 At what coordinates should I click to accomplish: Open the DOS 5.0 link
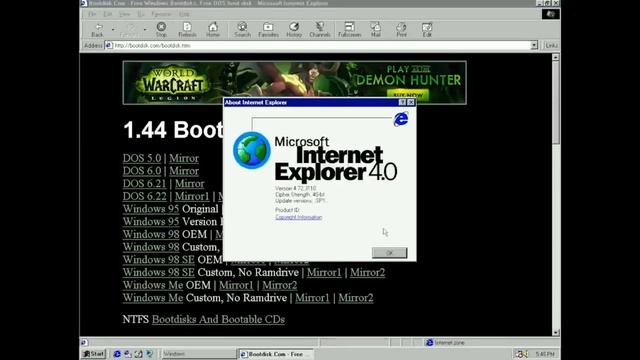point(142,158)
